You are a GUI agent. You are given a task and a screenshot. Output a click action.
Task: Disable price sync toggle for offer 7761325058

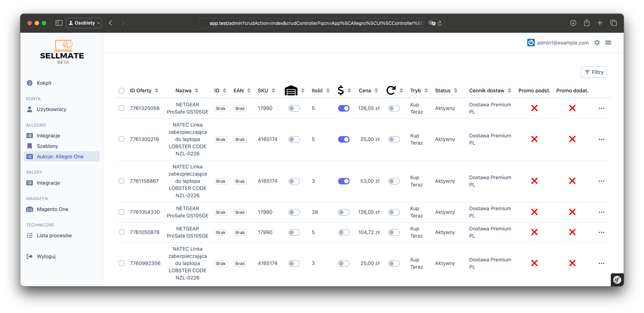click(344, 108)
